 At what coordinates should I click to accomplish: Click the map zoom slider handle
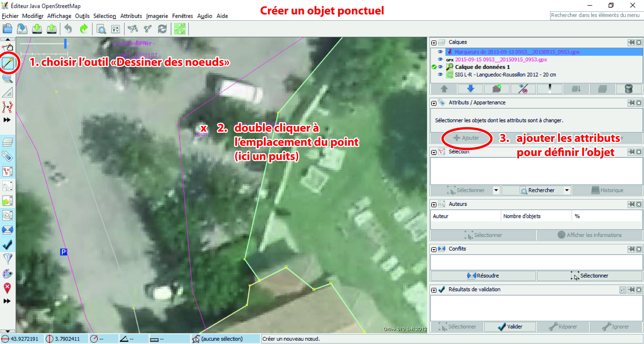[x=65, y=43]
